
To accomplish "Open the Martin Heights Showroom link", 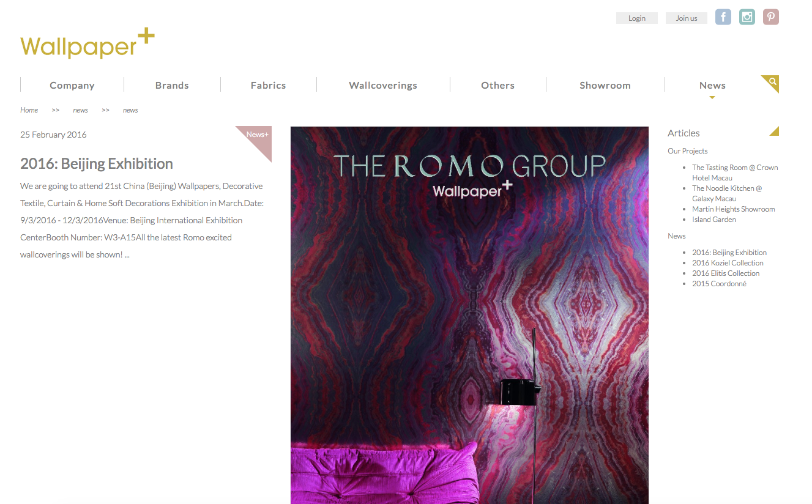I will click(x=733, y=209).
